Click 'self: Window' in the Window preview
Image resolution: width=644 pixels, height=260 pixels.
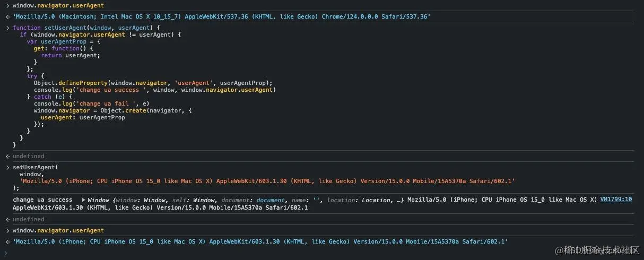pos(194,200)
